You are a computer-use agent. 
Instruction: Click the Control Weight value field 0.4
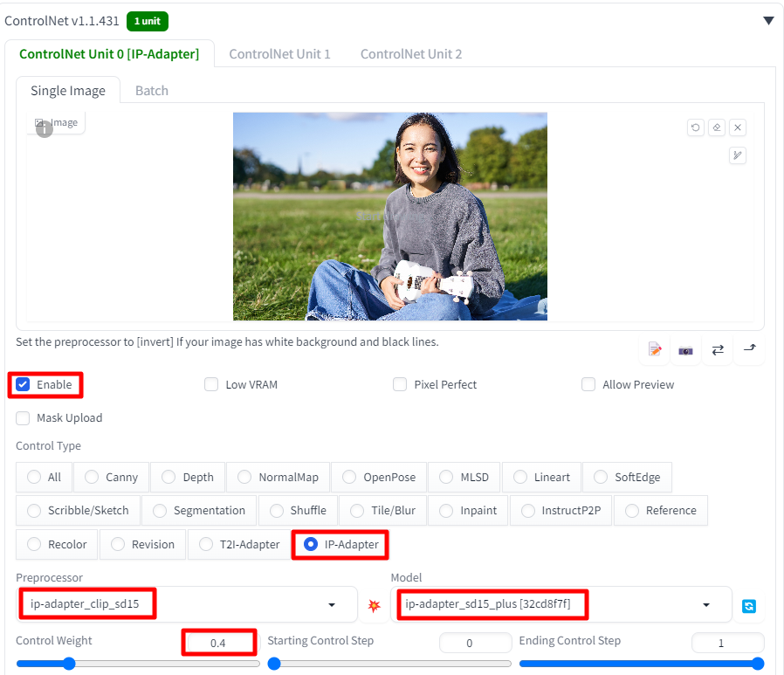[x=219, y=643]
